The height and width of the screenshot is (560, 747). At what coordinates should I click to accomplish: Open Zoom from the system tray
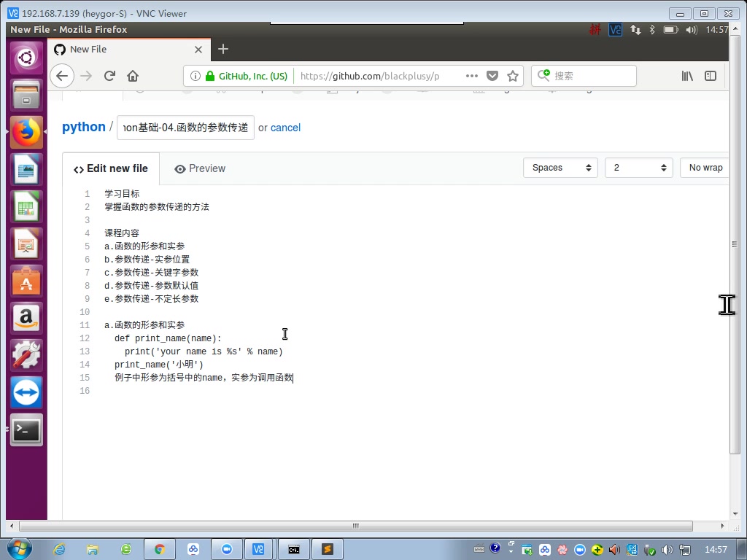click(x=580, y=549)
